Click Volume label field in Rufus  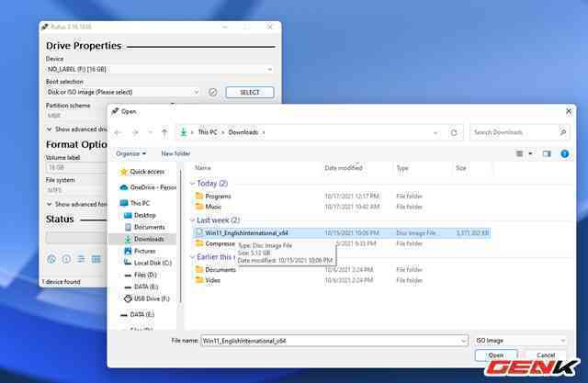point(76,167)
